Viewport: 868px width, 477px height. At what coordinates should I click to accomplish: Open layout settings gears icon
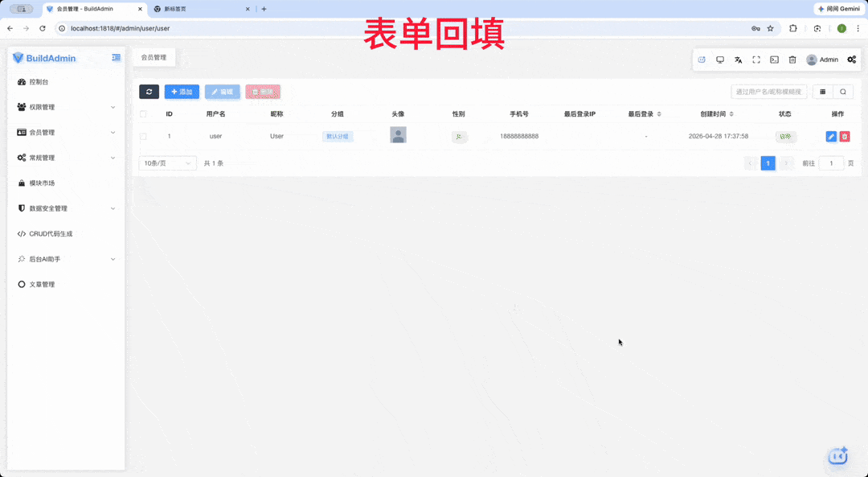[851, 60]
